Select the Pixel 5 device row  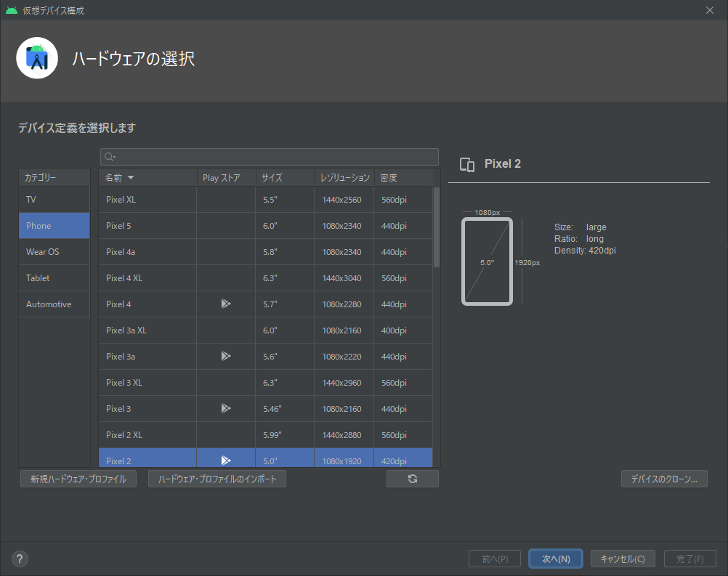(x=266, y=226)
